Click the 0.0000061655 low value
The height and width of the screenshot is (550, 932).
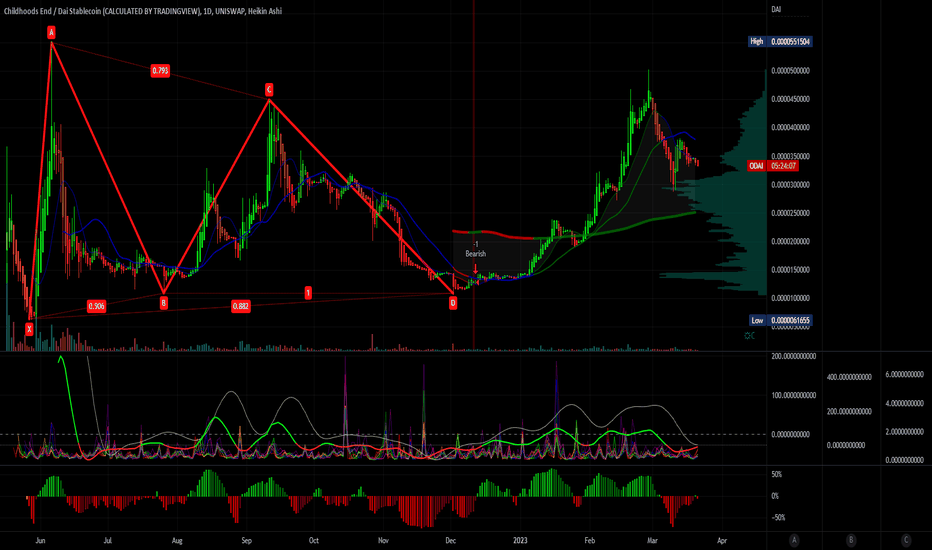(790, 320)
